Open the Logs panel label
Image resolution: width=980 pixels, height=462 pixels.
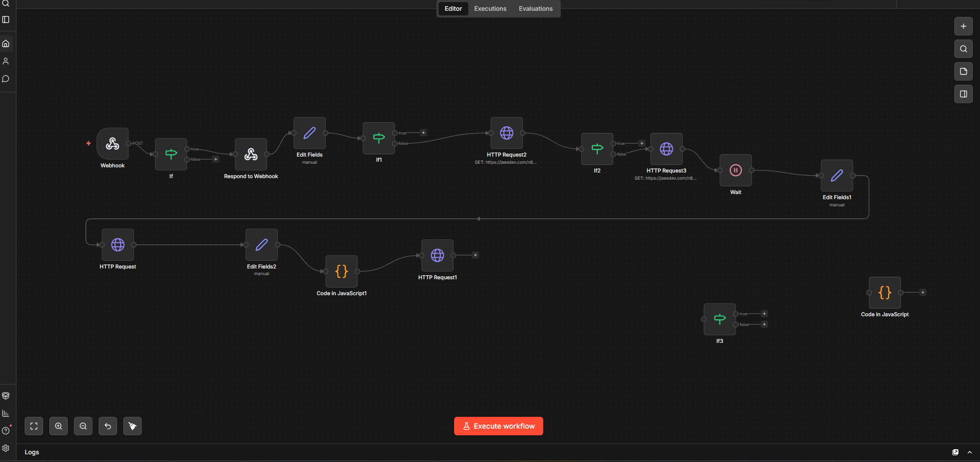(32, 452)
